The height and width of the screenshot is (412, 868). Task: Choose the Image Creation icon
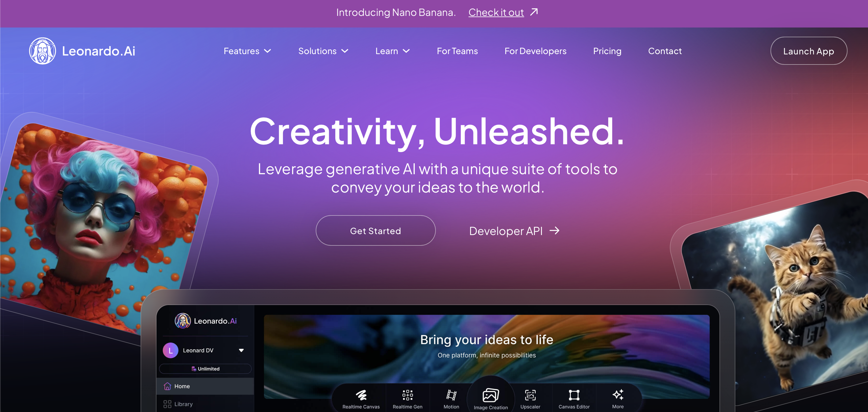pos(491,395)
